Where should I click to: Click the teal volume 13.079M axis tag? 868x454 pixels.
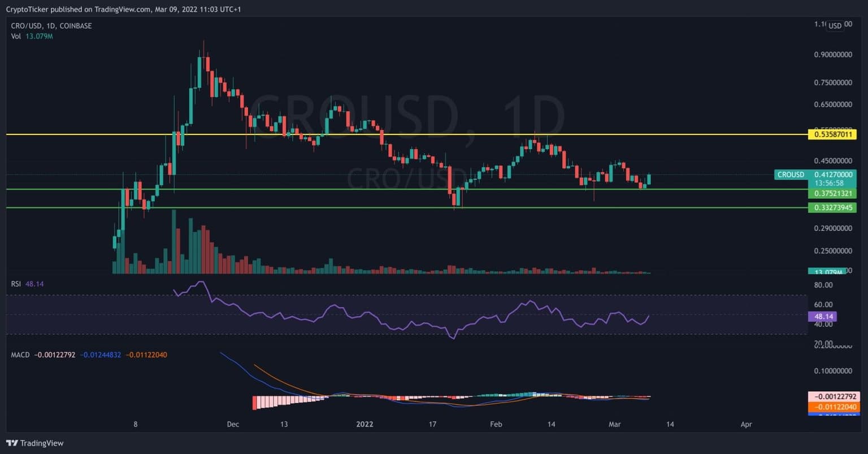(x=827, y=272)
